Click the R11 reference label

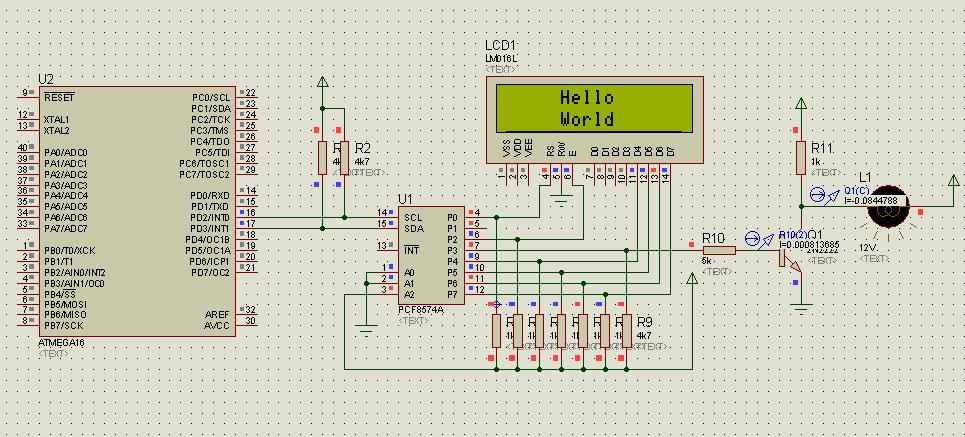822,148
